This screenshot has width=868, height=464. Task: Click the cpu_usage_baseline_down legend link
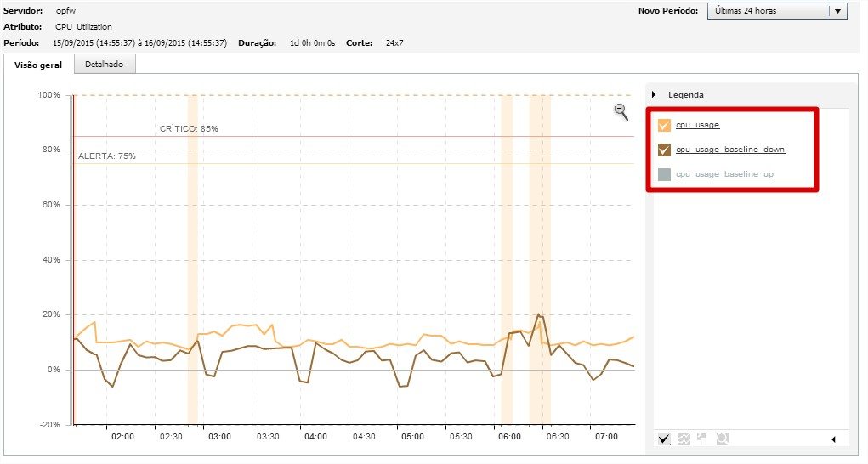729,150
